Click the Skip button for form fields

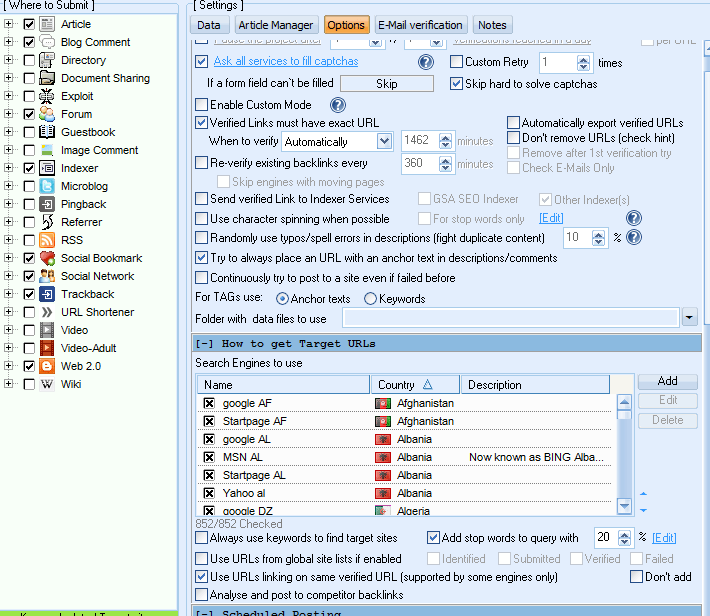(387, 84)
